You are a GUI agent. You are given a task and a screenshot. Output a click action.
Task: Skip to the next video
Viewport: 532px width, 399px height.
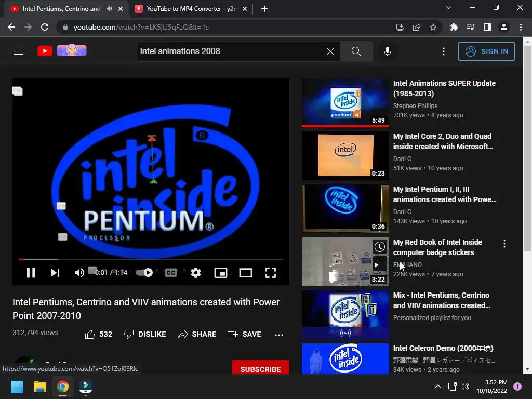(x=55, y=272)
